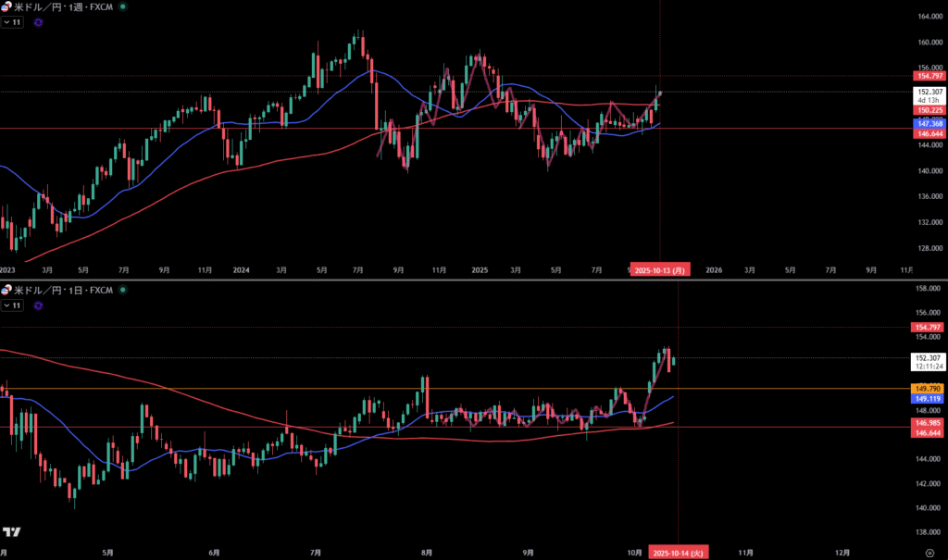The width and height of the screenshot is (948, 560).
Task: Click the purple loading indicator icon on daily chart
Action: coord(37,305)
